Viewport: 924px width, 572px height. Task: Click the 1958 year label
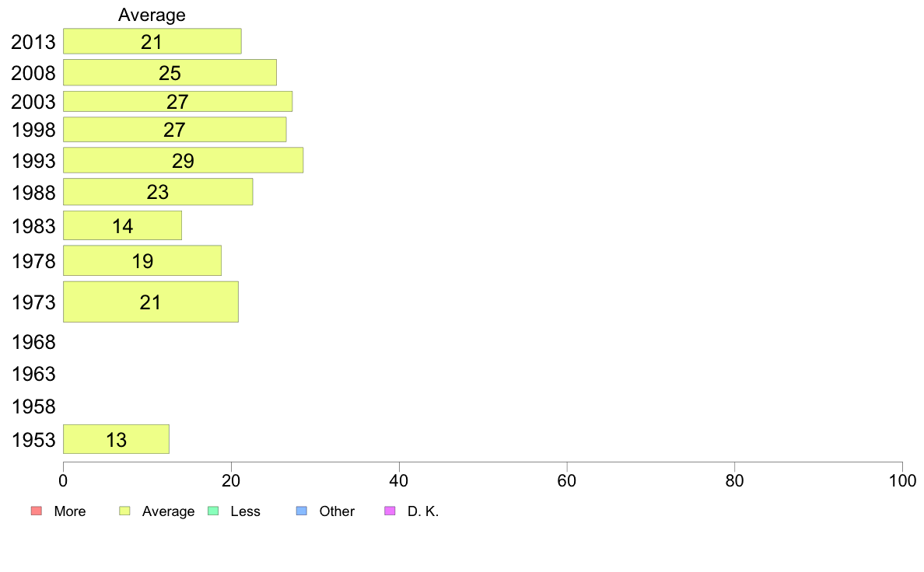[33, 406]
